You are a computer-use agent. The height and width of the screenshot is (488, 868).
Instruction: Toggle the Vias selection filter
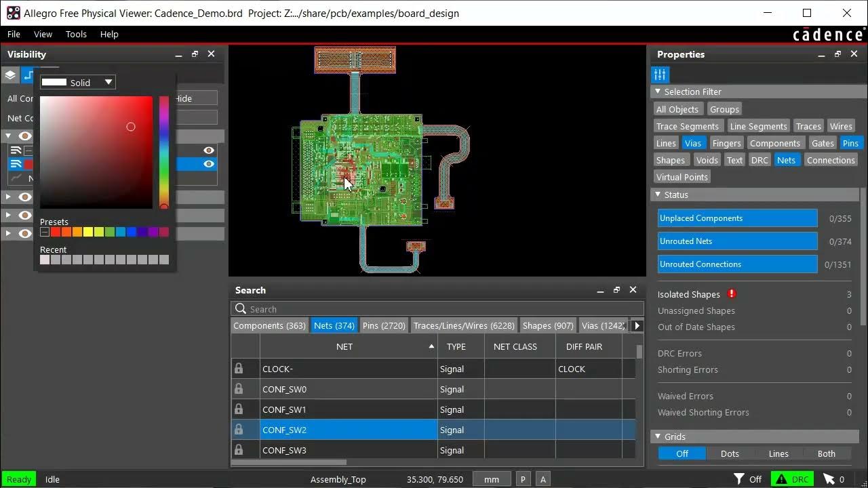click(x=692, y=143)
